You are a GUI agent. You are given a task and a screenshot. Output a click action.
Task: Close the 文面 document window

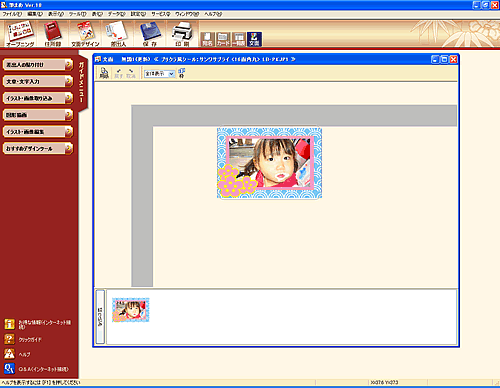453,59
